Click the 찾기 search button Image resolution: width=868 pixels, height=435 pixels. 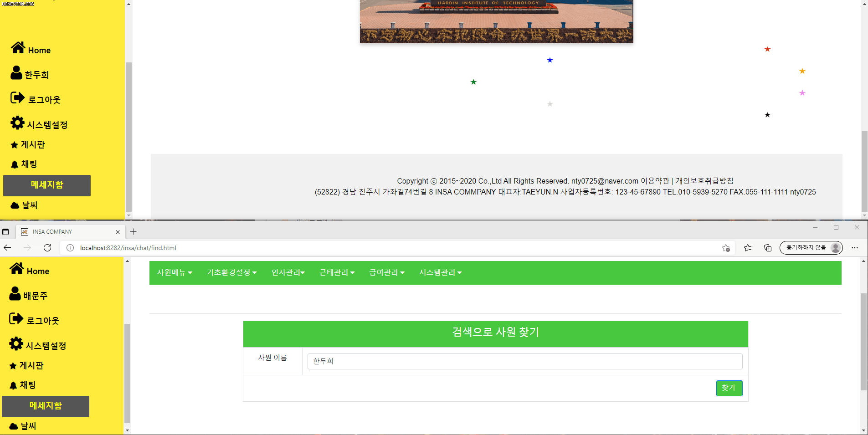pos(729,388)
